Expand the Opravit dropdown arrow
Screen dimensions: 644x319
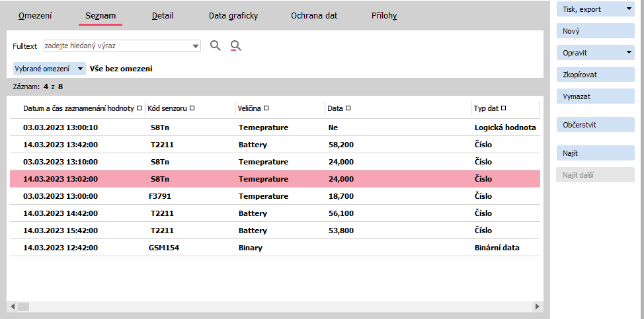click(629, 53)
